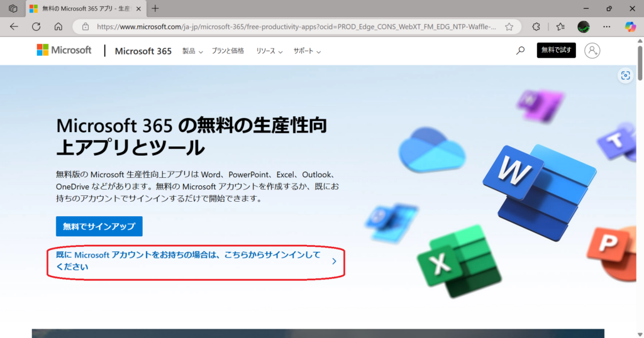
Task: Open the favorites list icon in toolbar
Action: 560,26
